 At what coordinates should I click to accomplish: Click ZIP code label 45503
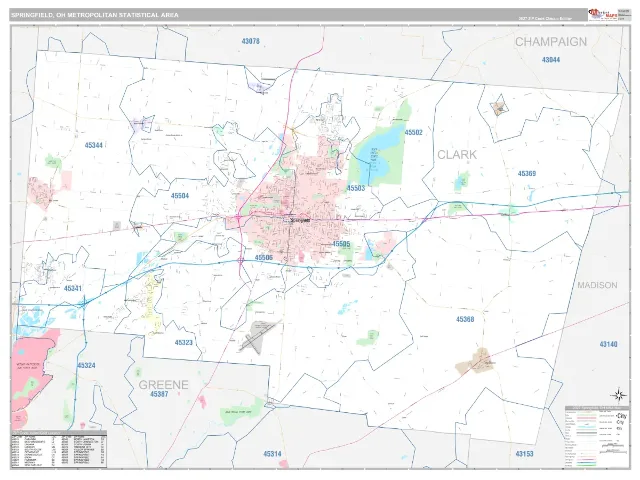tap(356, 188)
